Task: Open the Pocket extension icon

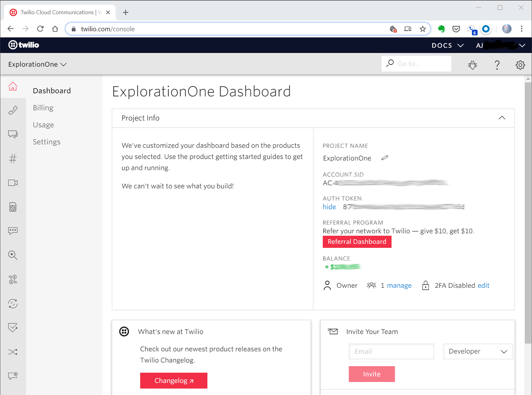Action: point(456,29)
